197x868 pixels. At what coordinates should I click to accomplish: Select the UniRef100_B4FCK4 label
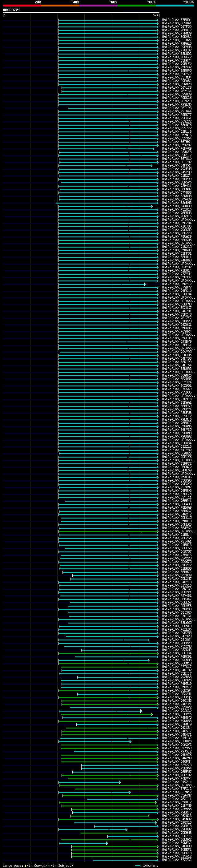pyautogui.click(x=176, y=166)
